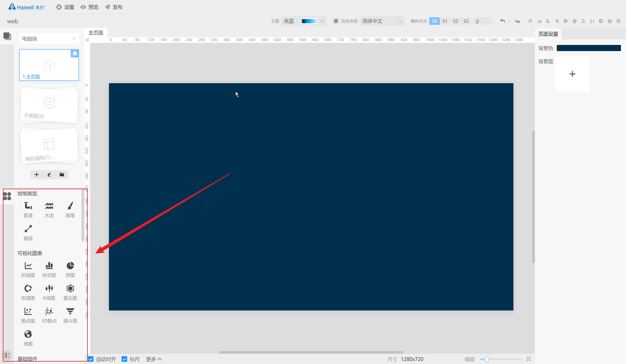626x364 pixels.
Task: Distribute objects with equal horizontal spacing
Action: click(x=592, y=21)
